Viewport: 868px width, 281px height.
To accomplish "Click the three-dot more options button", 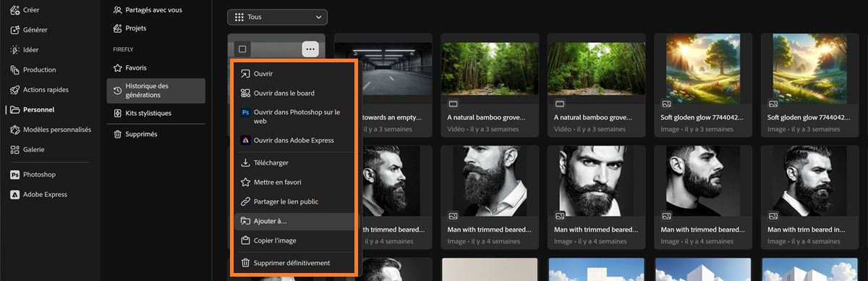I will click(x=310, y=49).
